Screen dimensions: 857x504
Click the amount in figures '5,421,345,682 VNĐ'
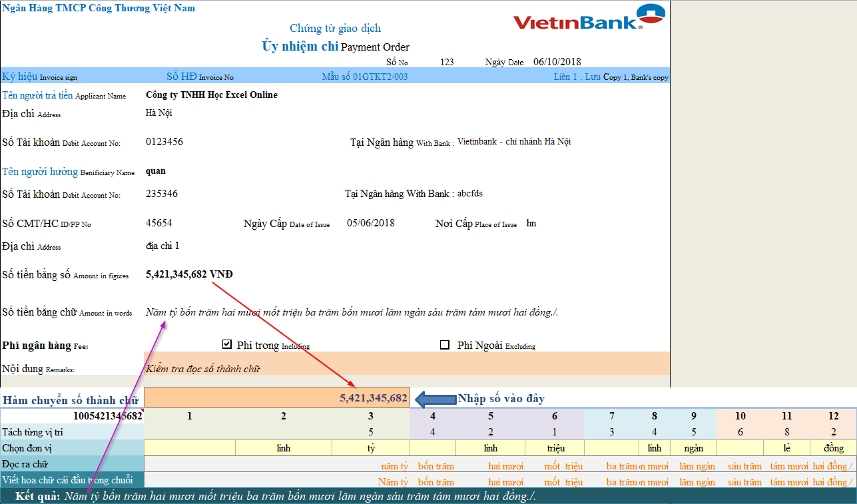tap(189, 274)
